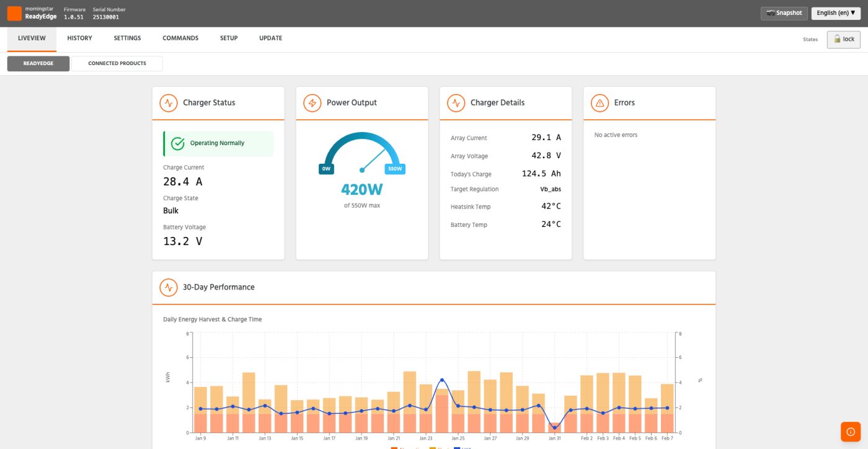Viewport: 868px width, 449px height.
Task: Click the Daily Energy Harvest & Charge Time title
Action: 213,319
